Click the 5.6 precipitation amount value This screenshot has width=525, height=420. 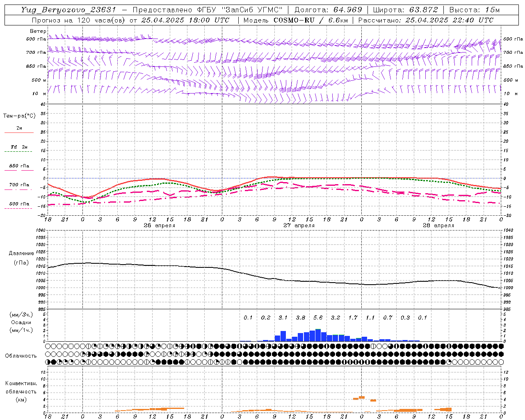tap(318, 317)
